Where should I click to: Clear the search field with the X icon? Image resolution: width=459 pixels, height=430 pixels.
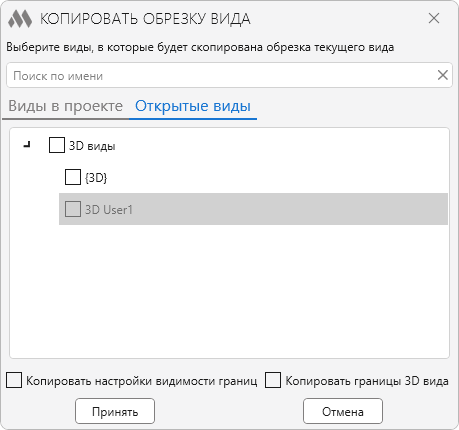442,75
